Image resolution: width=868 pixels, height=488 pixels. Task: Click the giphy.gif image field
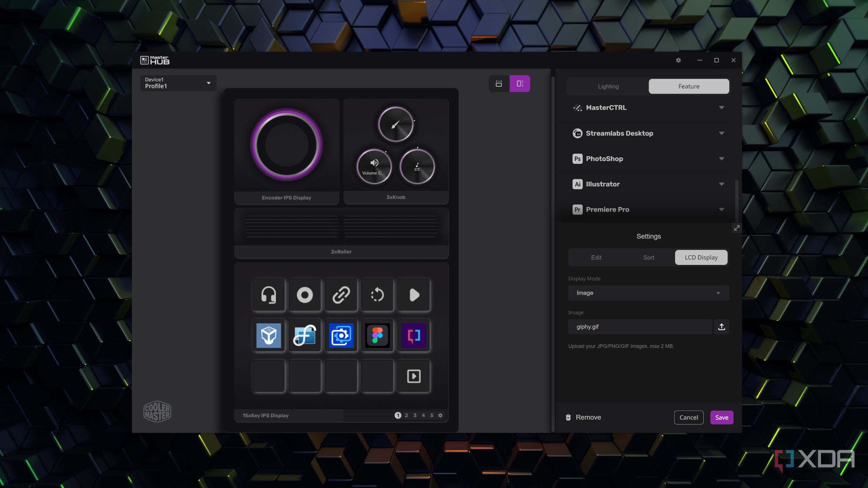(640, 327)
